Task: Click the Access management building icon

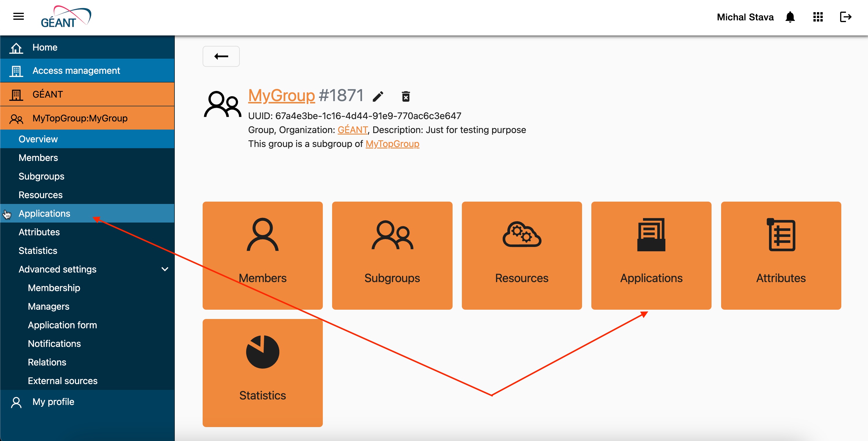Action: pos(16,71)
